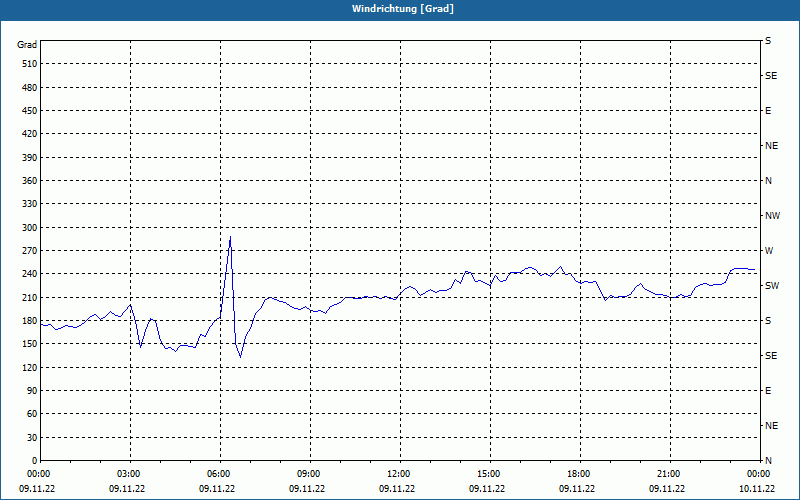Click the 420 y-axis tick label
This screenshot has width=800, height=500.
(x=30, y=134)
